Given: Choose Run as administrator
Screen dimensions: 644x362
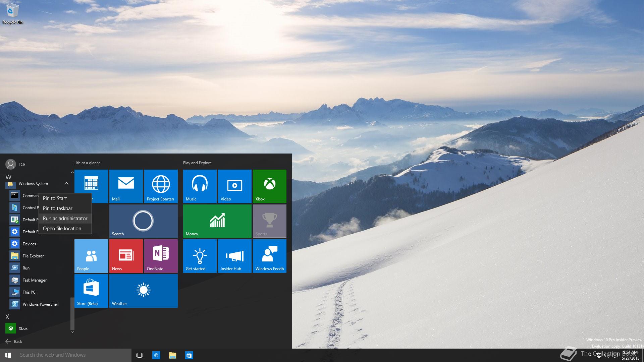Looking at the screenshot, I should tap(65, 219).
